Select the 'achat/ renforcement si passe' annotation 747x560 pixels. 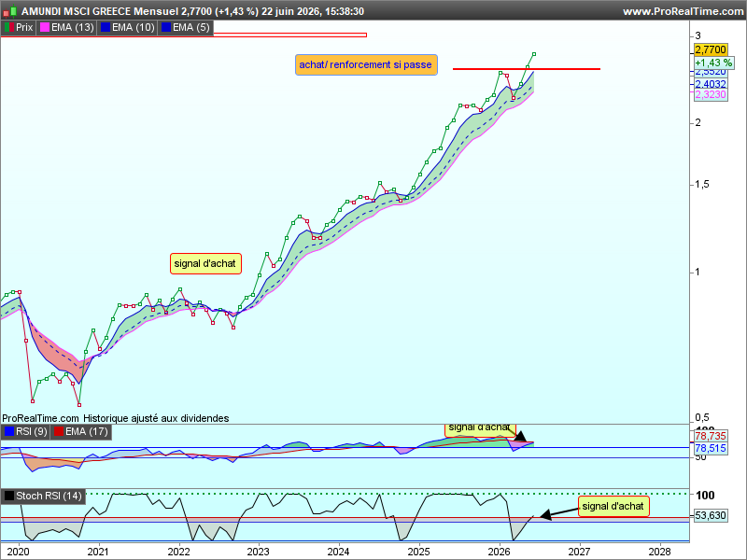coord(366,64)
